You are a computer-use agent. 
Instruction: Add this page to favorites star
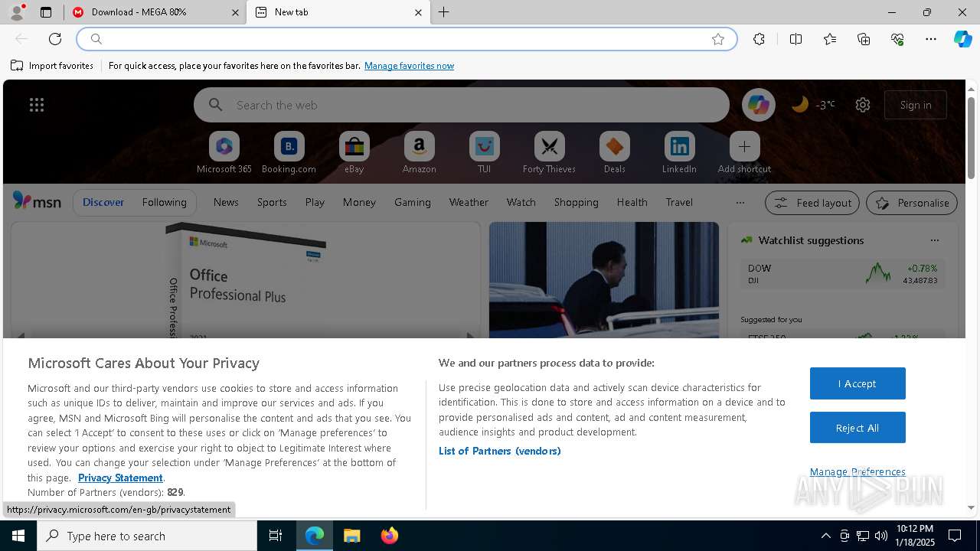(718, 39)
